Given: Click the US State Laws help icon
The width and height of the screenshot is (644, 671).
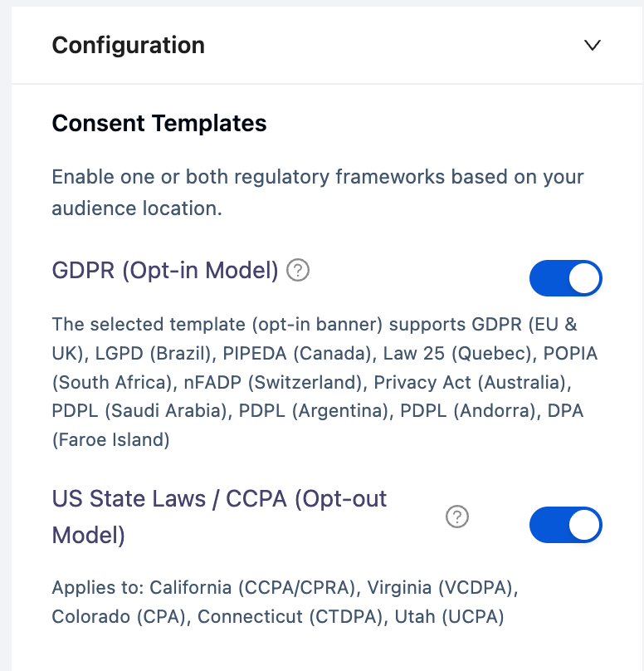Looking at the screenshot, I should 457,517.
